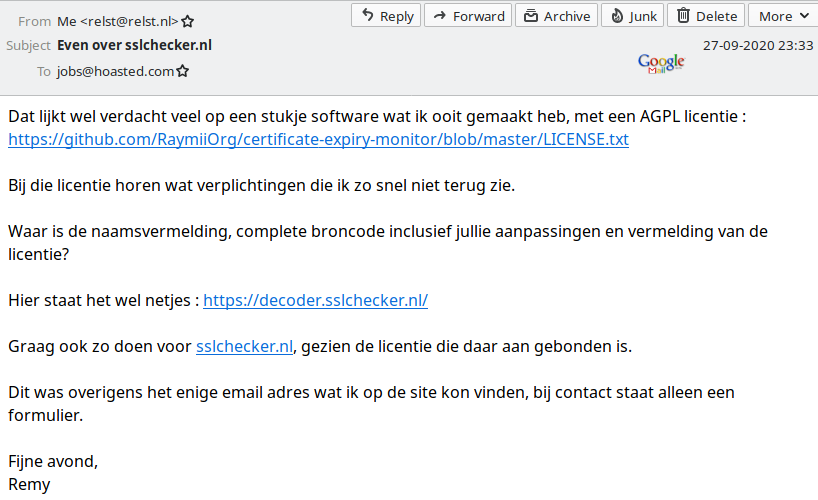Image resolution: width=818 pixels, height=500 pixels.
Task: Open the GitHub LICENSE.txt link
Action: (x=318, y=140)
